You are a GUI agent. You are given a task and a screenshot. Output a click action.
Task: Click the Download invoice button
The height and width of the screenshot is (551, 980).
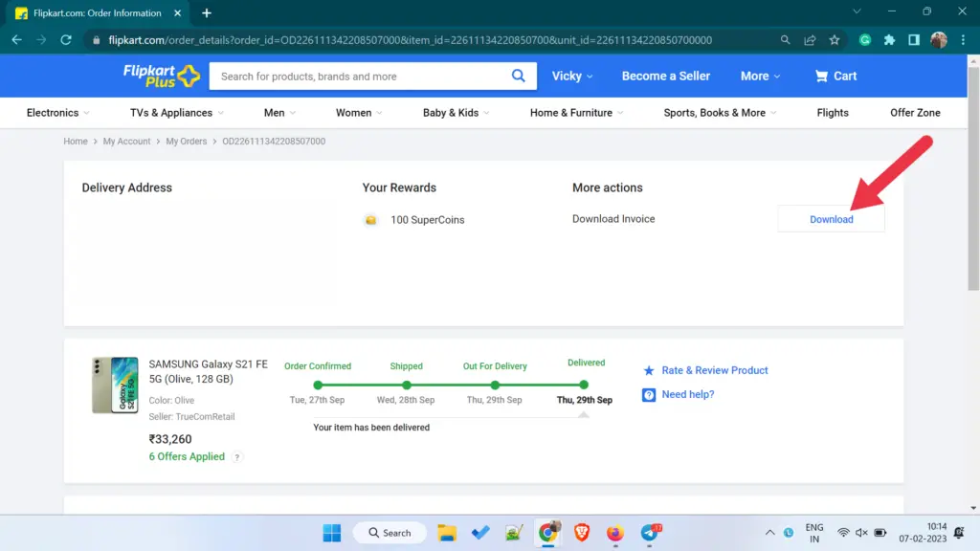[832, 219]
